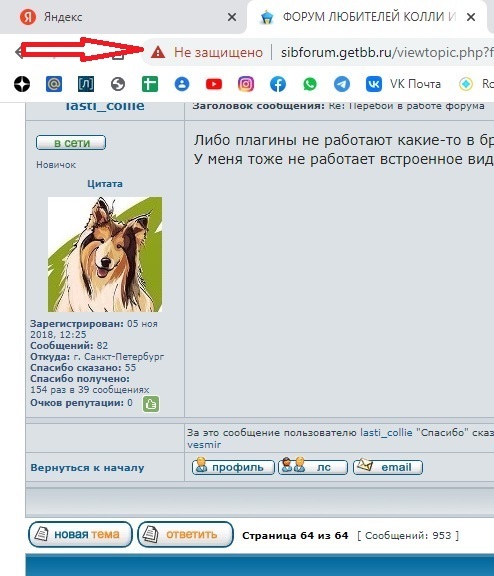Select the ФОРУМ ЛЮБИТЕЛЕЙ КОЛЛИ tab
Image resolution: width=494 pixels, height=576 pixels.
tap(367, 17)
